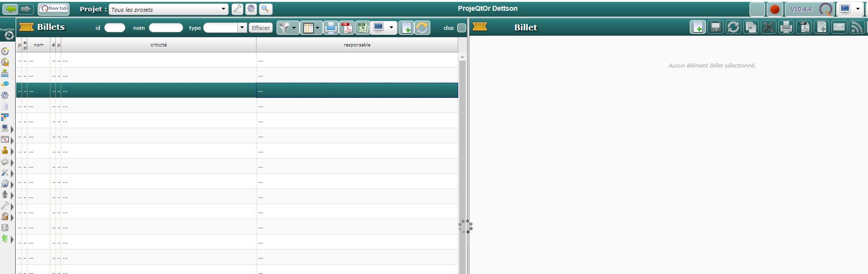Click the red status indicator button
868x274 pixels.
click(774, 9)
